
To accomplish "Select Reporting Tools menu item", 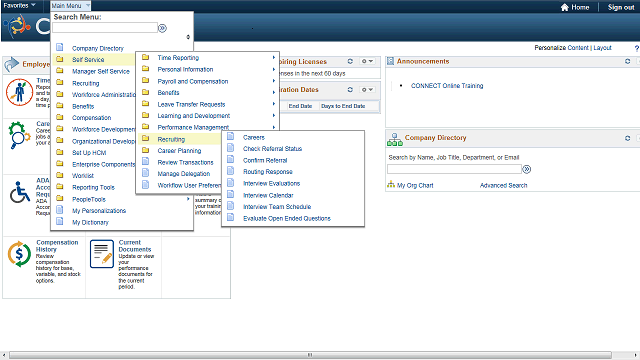I will pos(93,187).
